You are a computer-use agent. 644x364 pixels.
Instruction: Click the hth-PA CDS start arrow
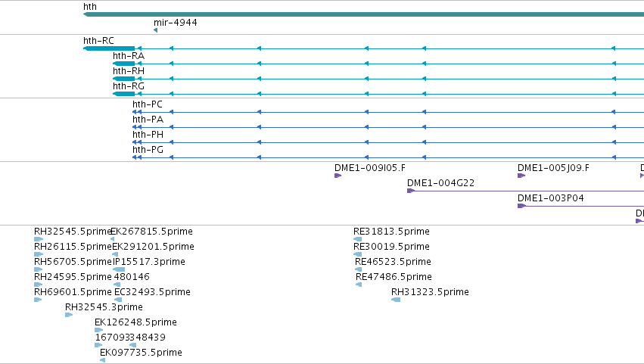[134, 127]
